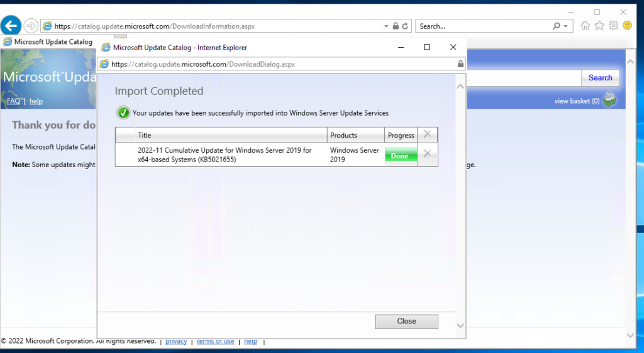
Task: Click the Search button on catalog page
Action: coord(600,78)
